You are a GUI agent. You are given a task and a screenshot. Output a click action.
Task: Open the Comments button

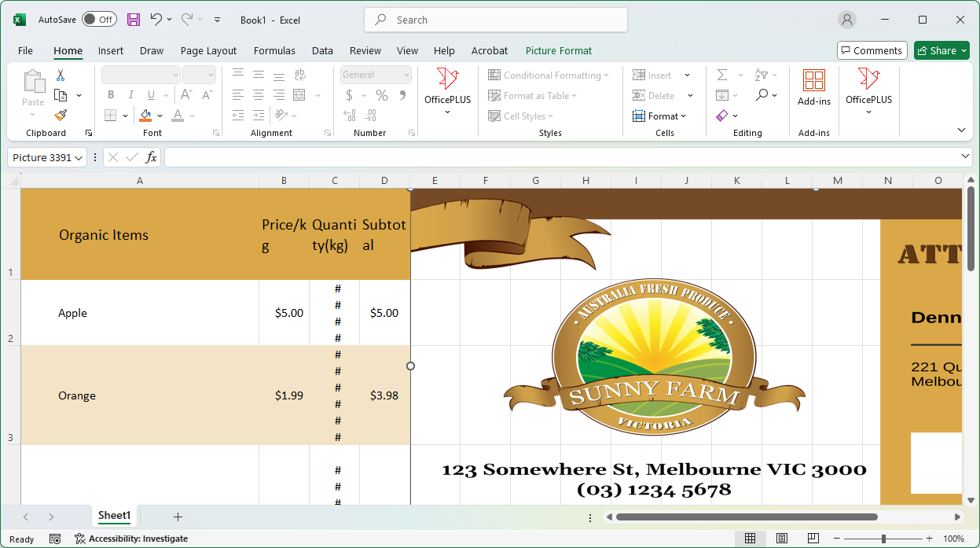(872, 50)
